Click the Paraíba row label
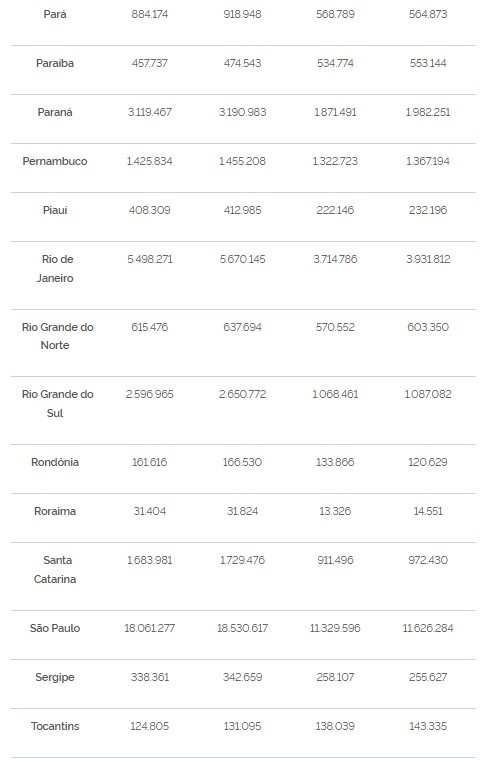This screenshot has height=760, width=485. click(x=55, y=63)
